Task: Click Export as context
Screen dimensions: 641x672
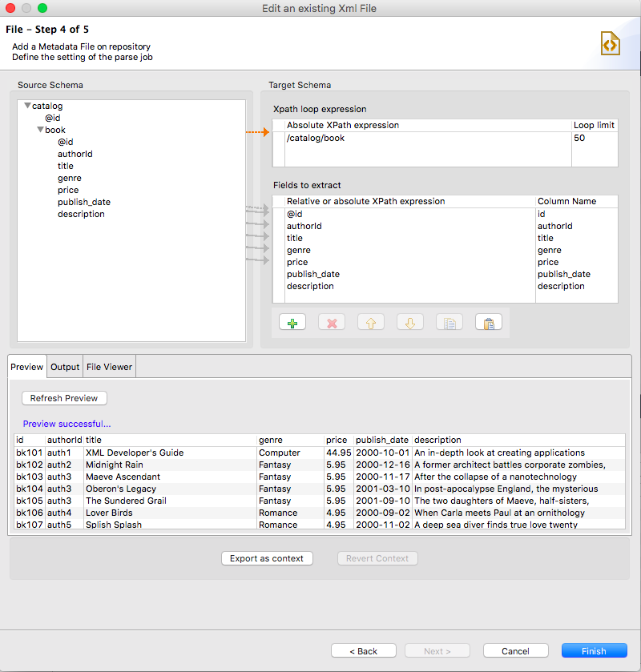Action: (x=267, y=558)
